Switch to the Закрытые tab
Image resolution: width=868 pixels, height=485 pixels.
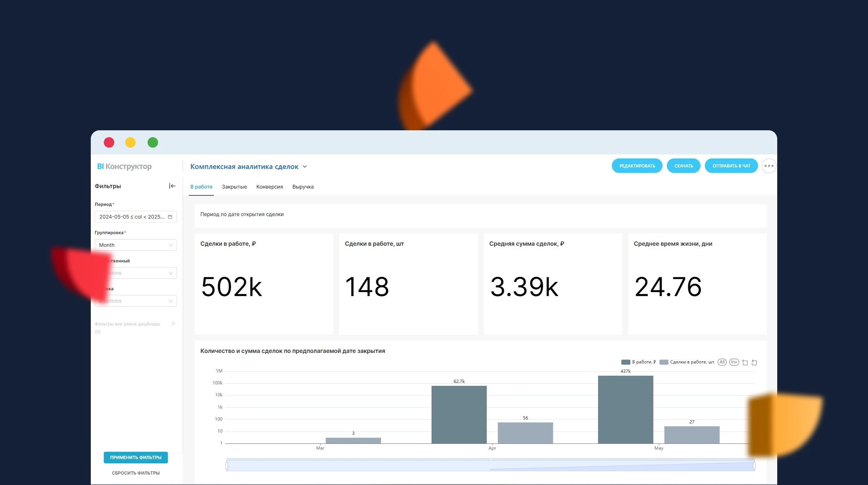(x=234, y=187)
